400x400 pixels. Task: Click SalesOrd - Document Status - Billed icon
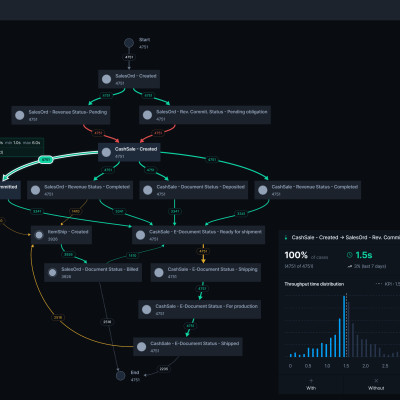pos(52,273)
